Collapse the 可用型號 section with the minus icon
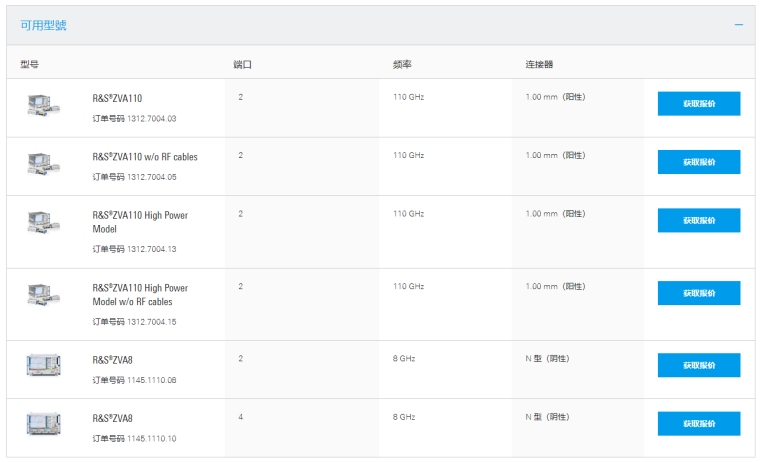This screenshot has height=462, width=760. [739, 25]
